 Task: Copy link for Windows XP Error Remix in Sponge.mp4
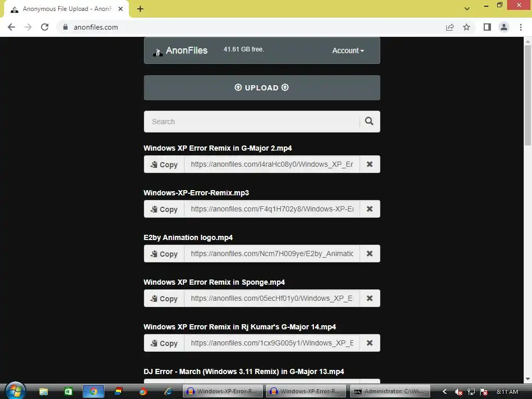pyautogui.click(x=164, y=299)
